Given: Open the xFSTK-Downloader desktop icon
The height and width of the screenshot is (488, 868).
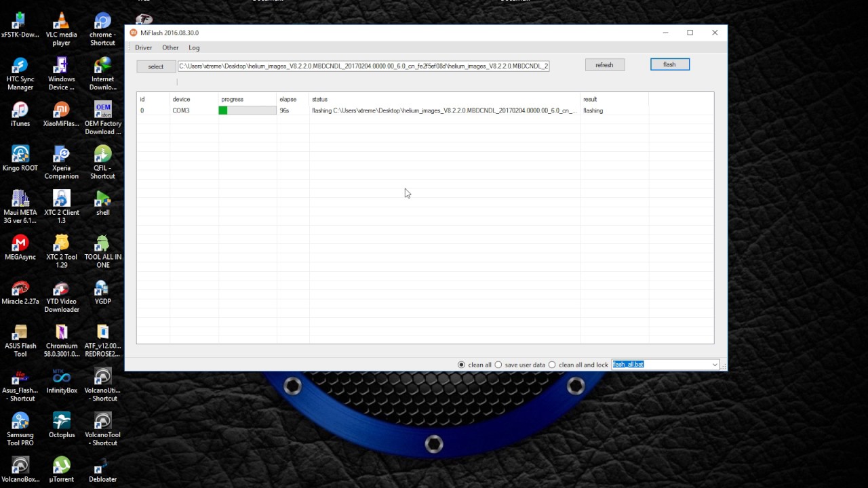Looking at the screenshot, I should [20, 25].
